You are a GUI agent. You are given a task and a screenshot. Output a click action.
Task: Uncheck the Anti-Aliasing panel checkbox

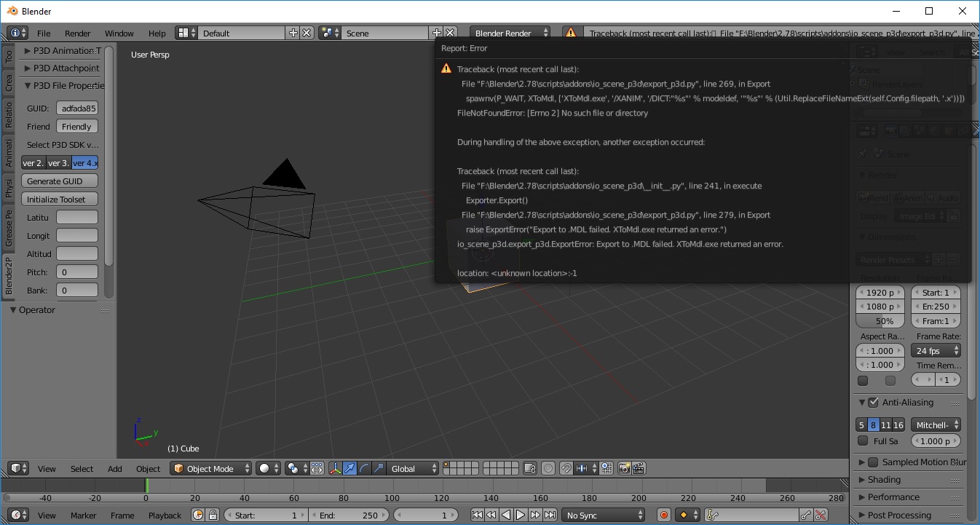pos(873,402)
